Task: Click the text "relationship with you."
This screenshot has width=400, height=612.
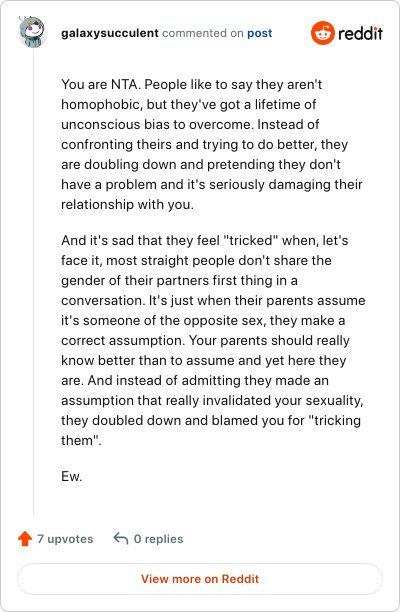Action: point(128,205)
